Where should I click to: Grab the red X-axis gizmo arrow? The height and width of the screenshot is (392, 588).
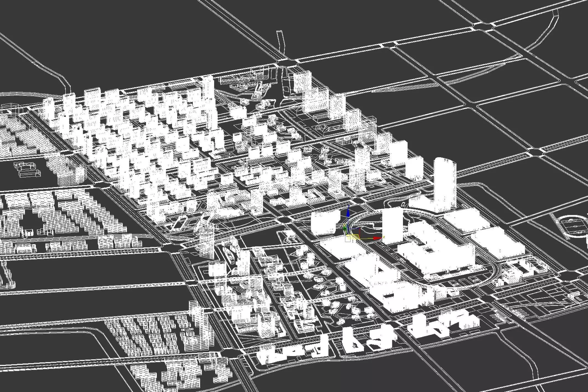point(378,238)
